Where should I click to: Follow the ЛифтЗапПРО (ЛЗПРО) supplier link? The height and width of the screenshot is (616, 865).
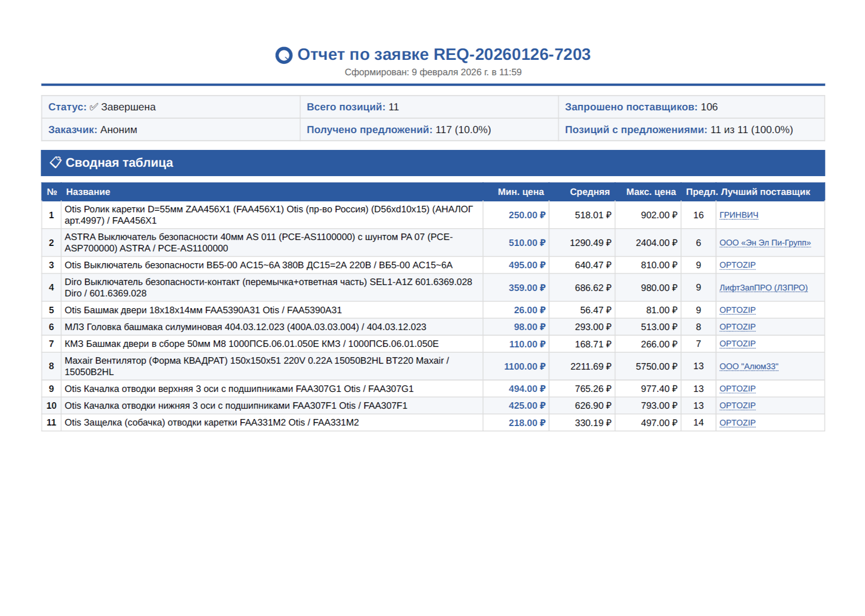click(763, 288)
